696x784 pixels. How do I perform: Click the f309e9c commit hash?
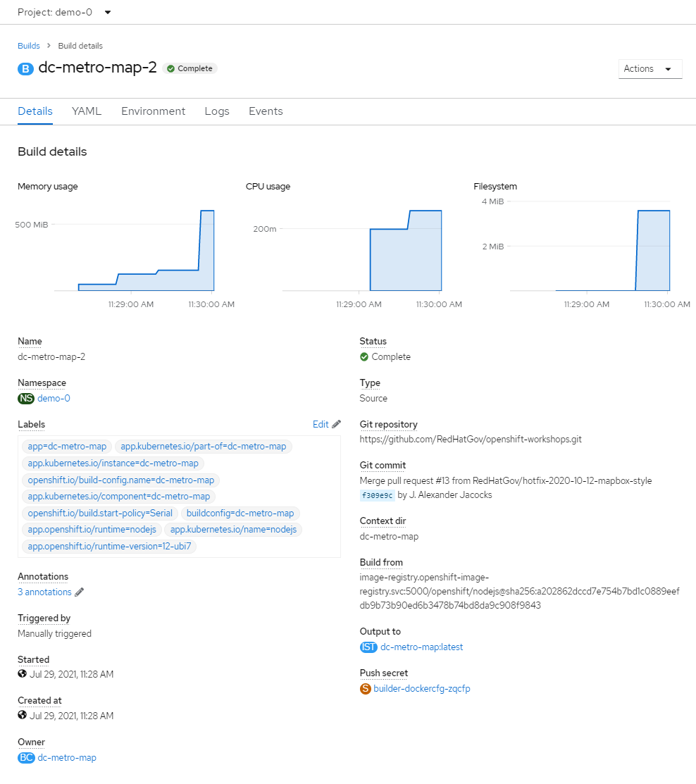376,495
